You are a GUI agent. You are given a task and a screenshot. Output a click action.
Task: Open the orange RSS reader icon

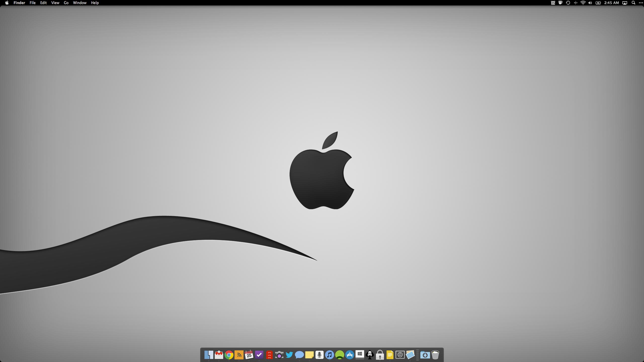[239, 355]
